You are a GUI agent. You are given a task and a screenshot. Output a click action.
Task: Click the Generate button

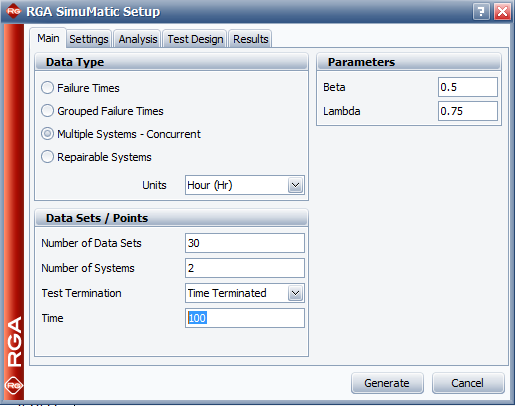pos(387,383)
